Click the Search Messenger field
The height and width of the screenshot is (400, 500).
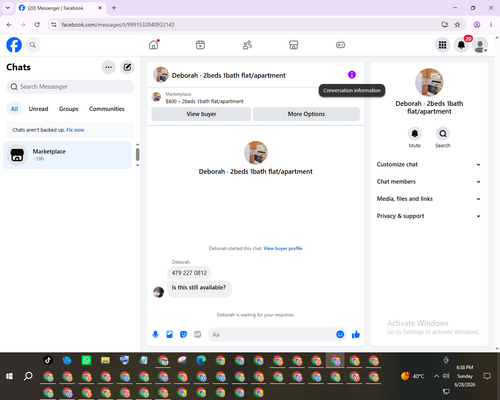pos(70,87)
